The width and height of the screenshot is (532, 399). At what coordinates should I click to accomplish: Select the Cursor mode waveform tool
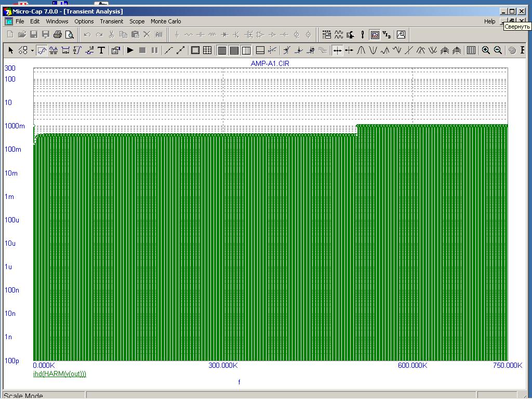click(54, 50)
